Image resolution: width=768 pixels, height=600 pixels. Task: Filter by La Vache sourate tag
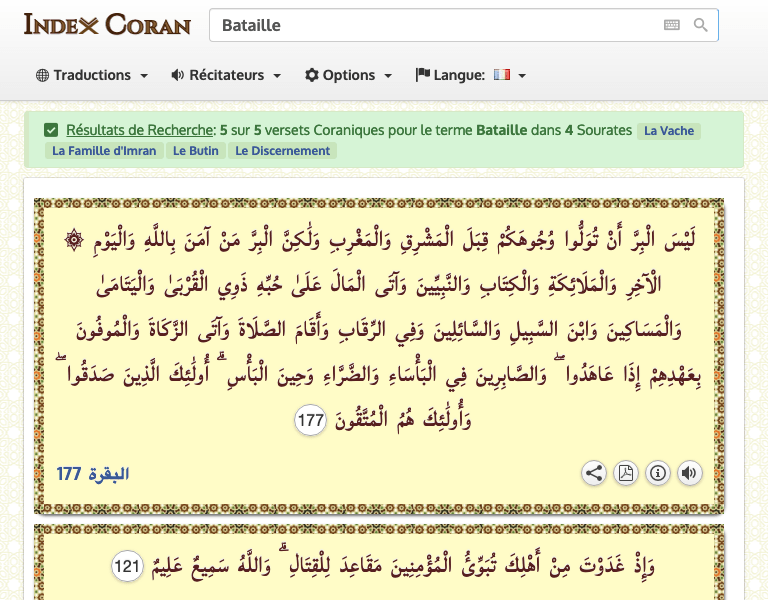(669, 131)
